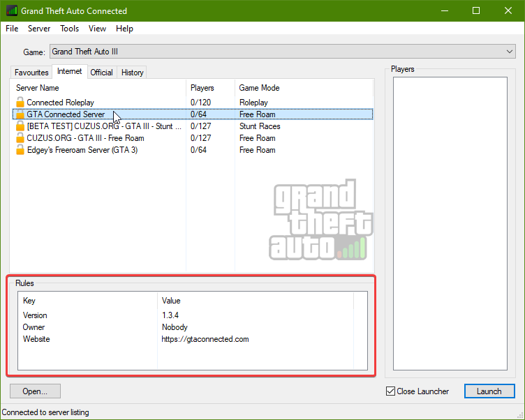
Task: Click the padlock icon beside CUZUS.ORG Free Roam server
Action: [20, 138]
